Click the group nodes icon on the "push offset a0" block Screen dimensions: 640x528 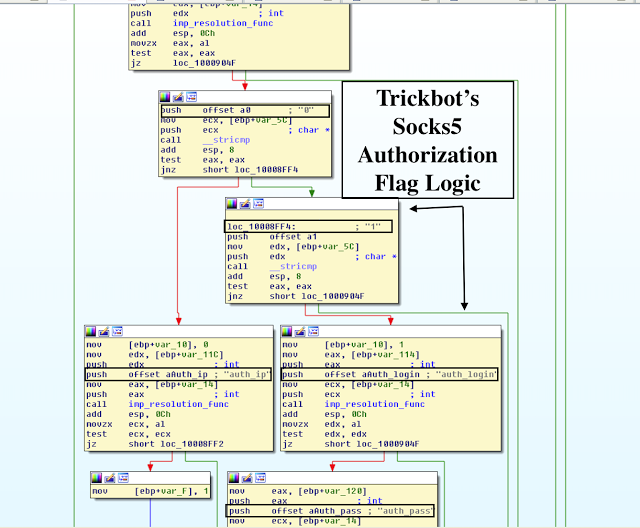coord(190,97)
